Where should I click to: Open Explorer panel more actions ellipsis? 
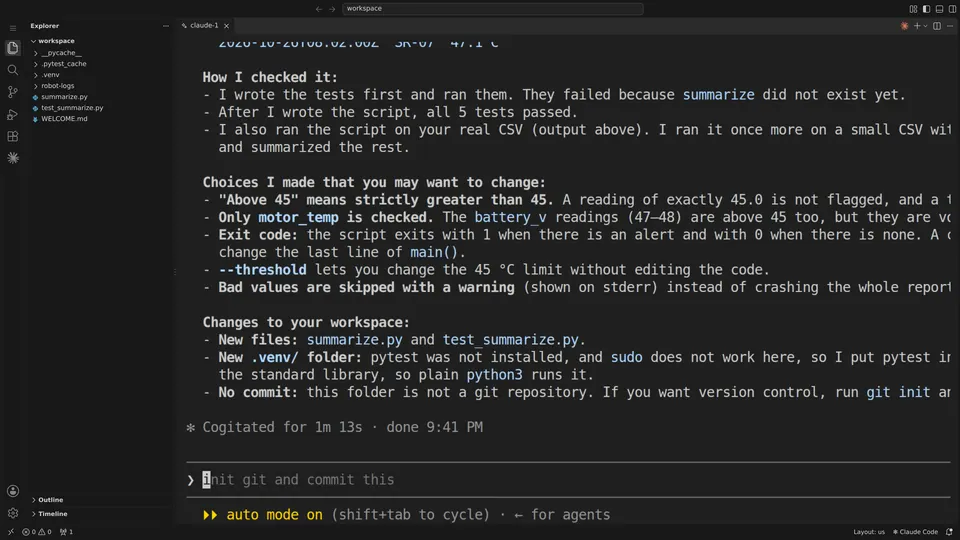coord(165,26)
